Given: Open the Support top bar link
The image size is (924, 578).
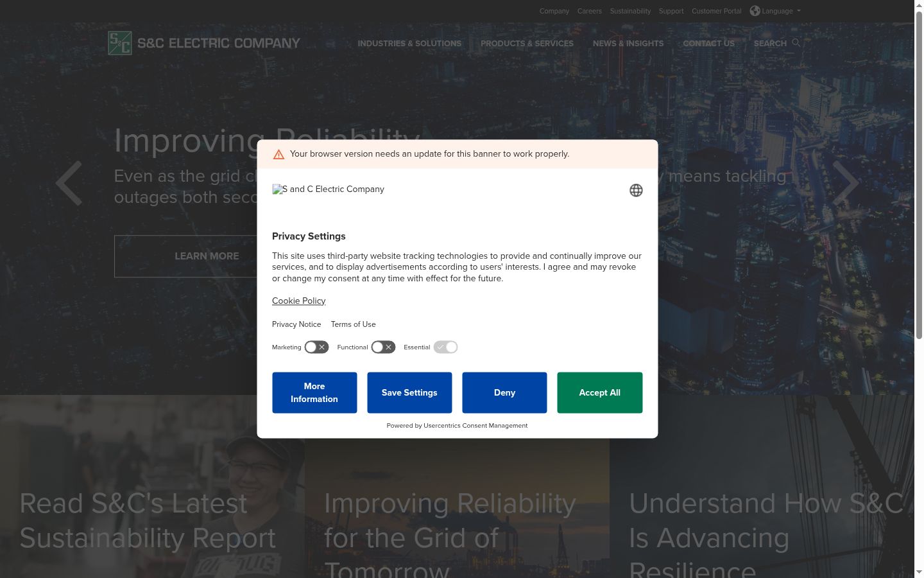Looking at the screenshot, I should (x=671, y=11).
